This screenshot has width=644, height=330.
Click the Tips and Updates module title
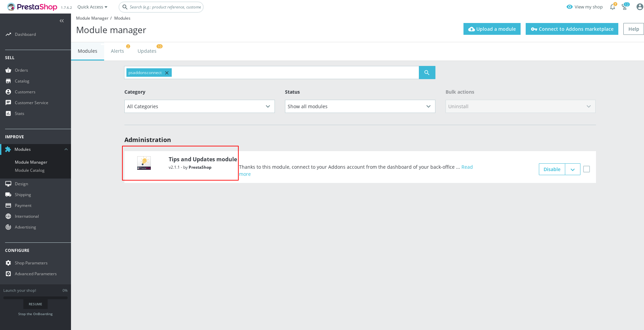click(x=203, y=159)
